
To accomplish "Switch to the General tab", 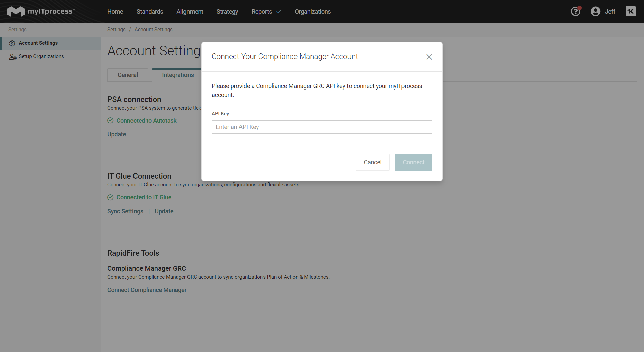I will pyautogui.click(x=128, y=75).
